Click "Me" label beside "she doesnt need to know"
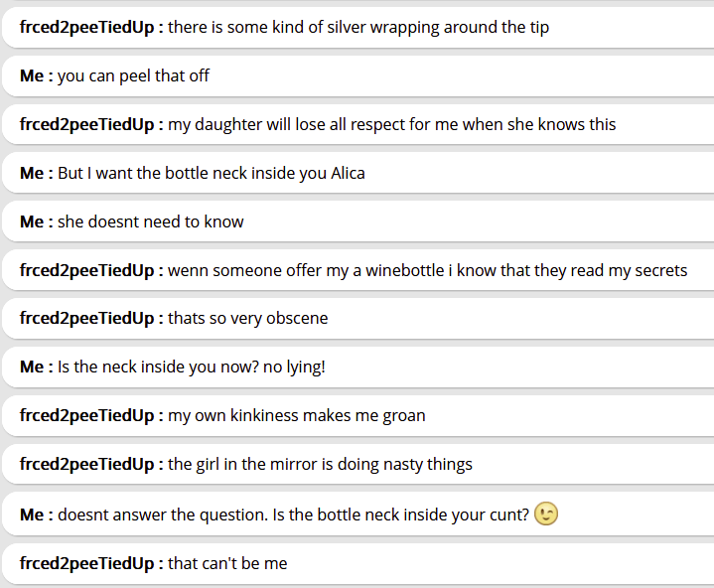This screenshot has width=714, height=588. point(32,221)
